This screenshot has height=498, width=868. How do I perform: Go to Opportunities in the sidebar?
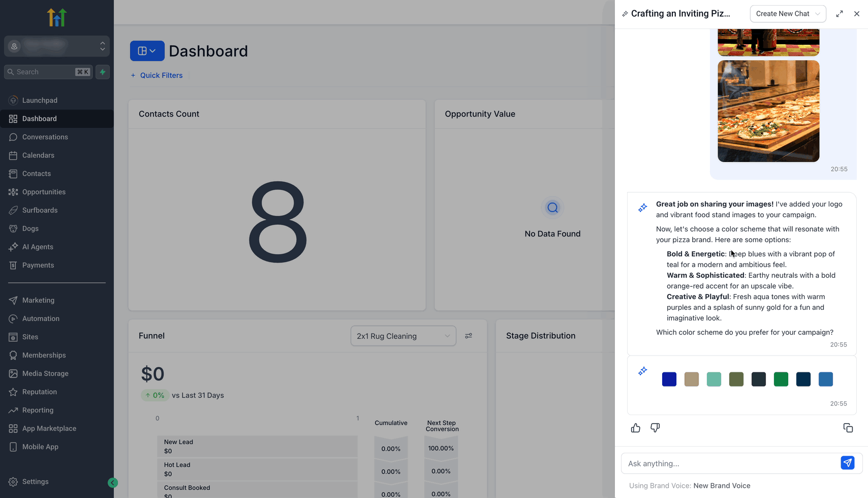(x=44, y=192)
